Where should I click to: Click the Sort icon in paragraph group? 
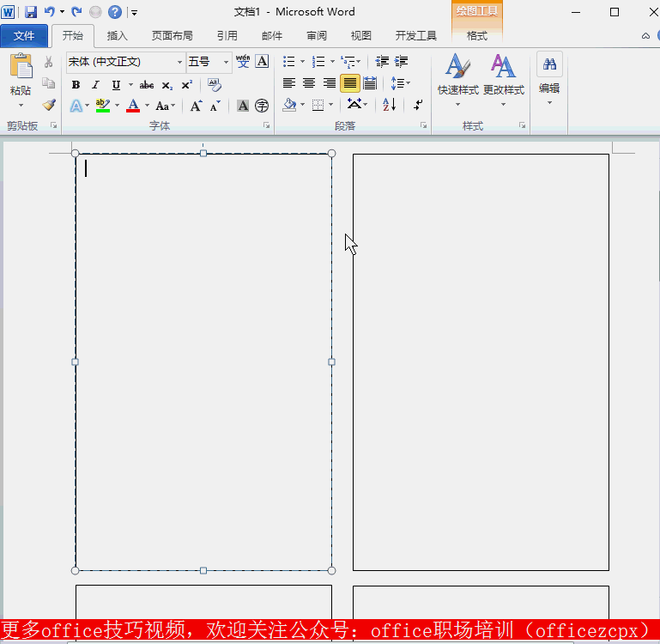(389, 105)
